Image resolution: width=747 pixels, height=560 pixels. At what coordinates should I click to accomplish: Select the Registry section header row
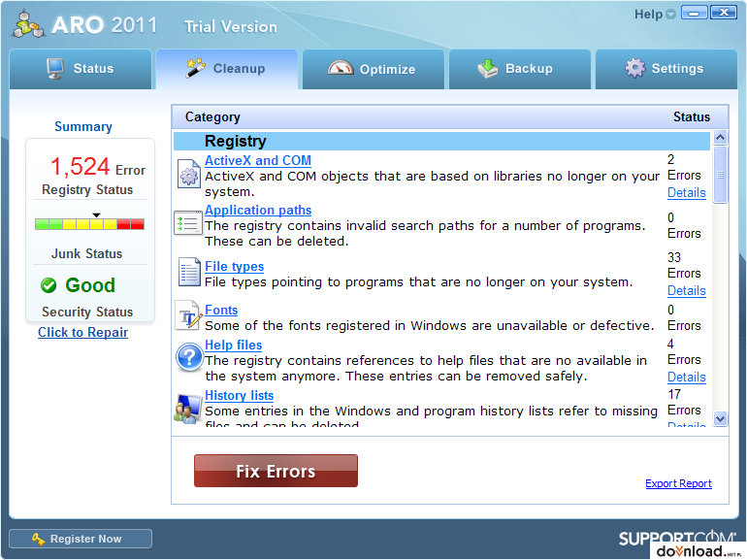[441, 141]
